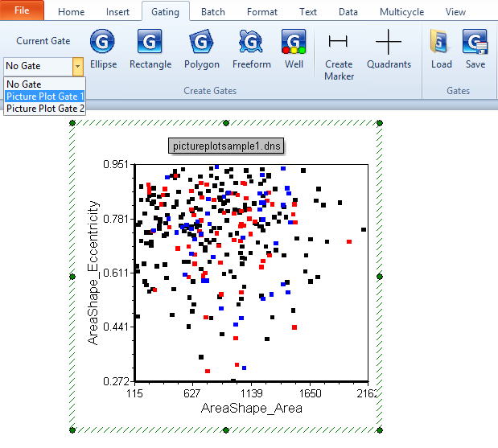The width and height of the screenshot is (498, 448).
Task: Click the Create Marker tool
Action: pos(339,55)
